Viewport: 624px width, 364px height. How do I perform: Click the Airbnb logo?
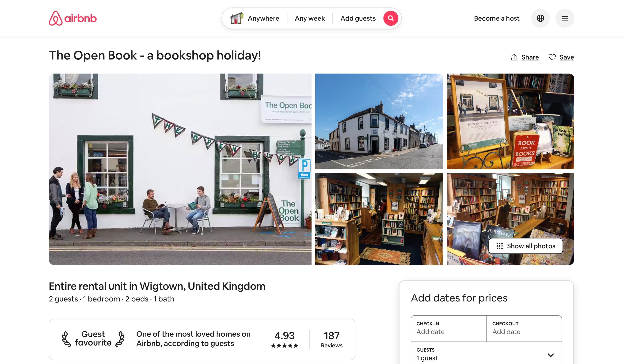pos(72,18)
